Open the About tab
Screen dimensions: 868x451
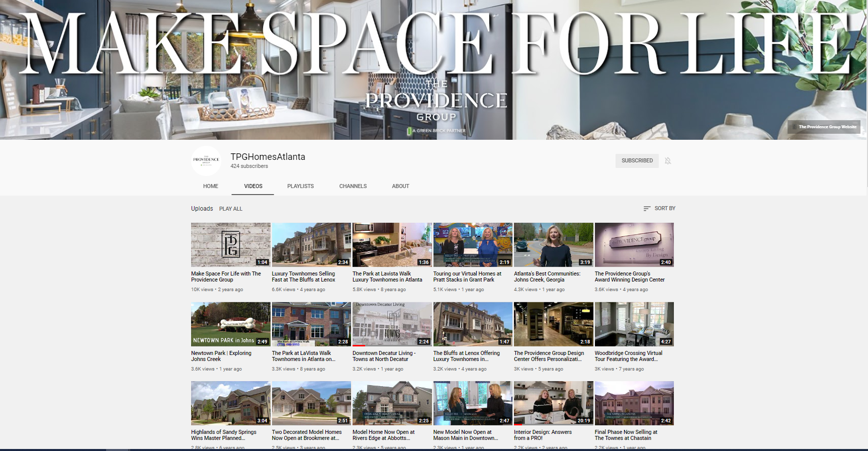click(400, 186)
